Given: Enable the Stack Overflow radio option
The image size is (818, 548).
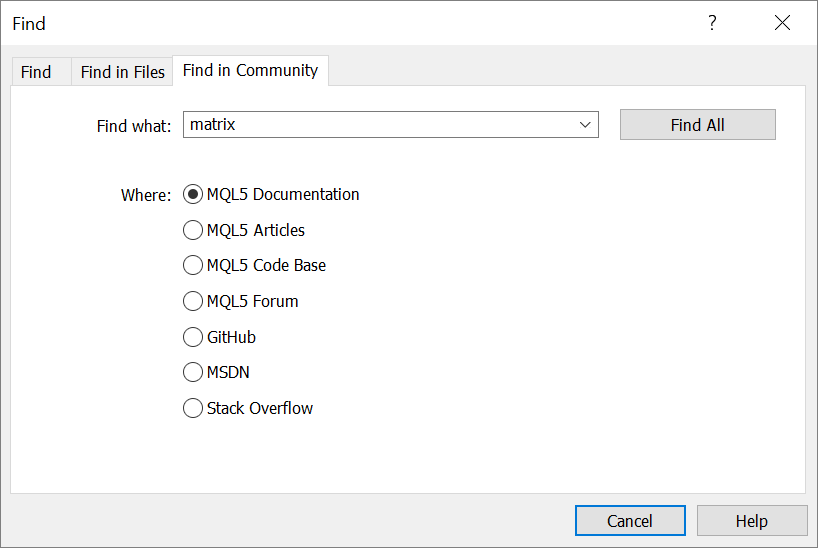Looking at the screenshot, I should point(193,408).
